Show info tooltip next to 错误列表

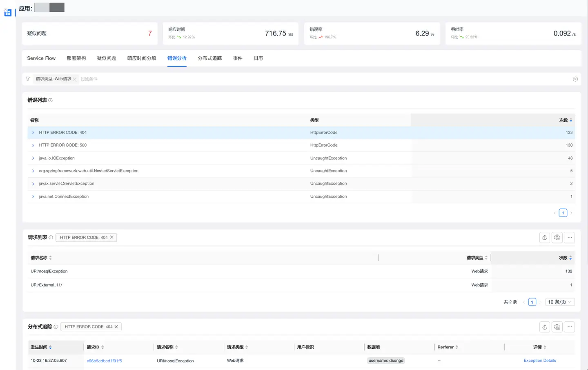(x=51, y=100)
